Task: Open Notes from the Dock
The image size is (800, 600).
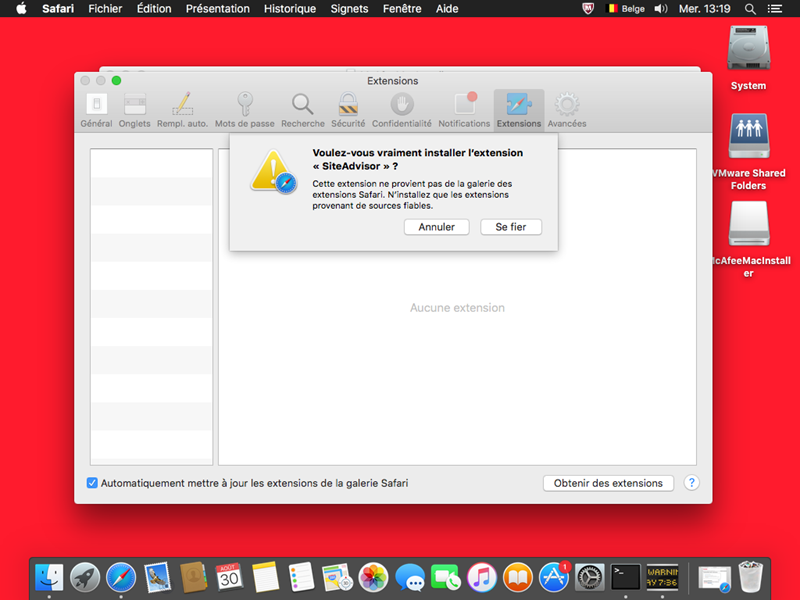Action: [265, 578]
